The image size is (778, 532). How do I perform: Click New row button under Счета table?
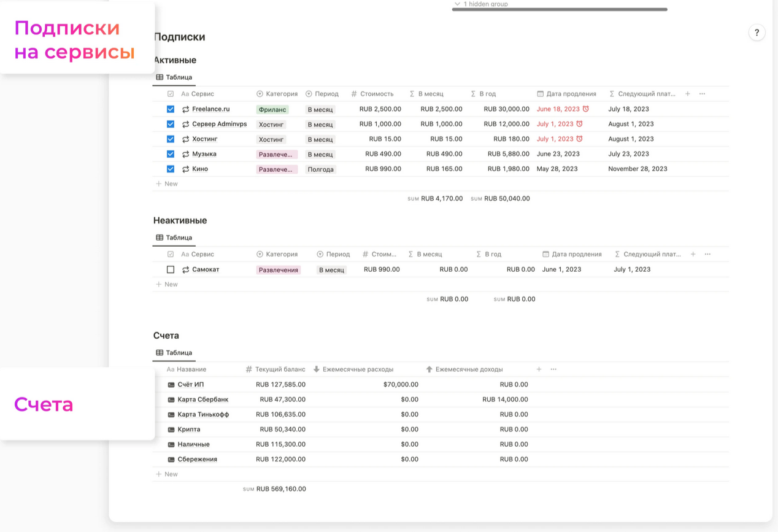[167, 474]
